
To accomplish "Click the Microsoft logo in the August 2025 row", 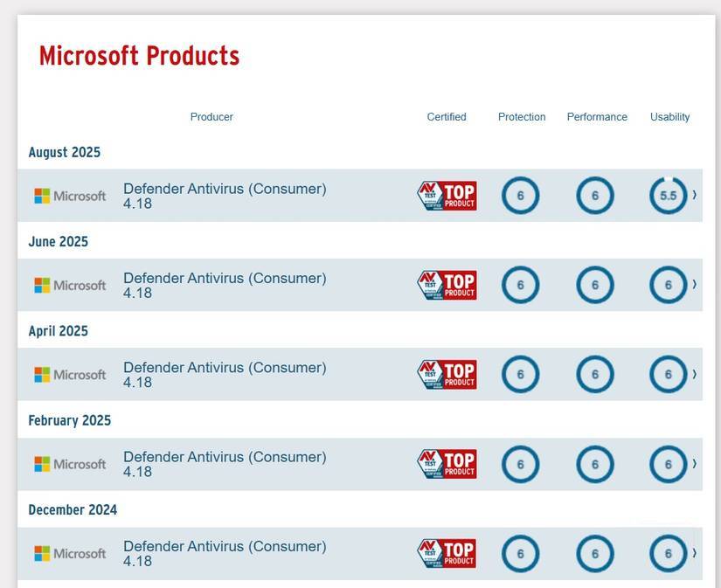I will 69,195.
